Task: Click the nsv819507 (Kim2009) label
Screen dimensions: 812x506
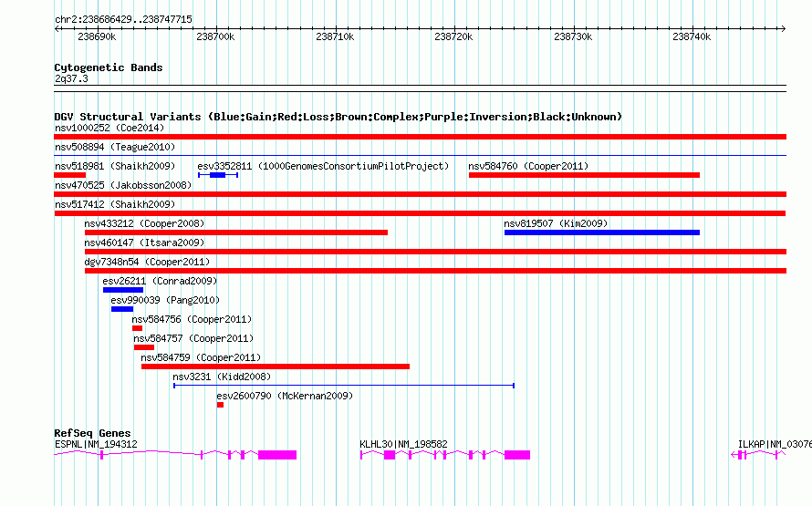Action: click(x=556, y=223)
